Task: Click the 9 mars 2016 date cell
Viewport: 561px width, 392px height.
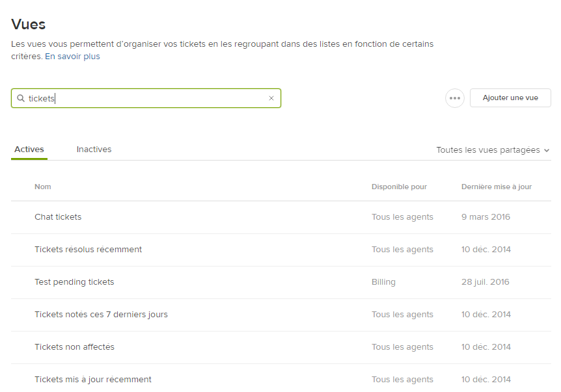Action: pos(486,217)
